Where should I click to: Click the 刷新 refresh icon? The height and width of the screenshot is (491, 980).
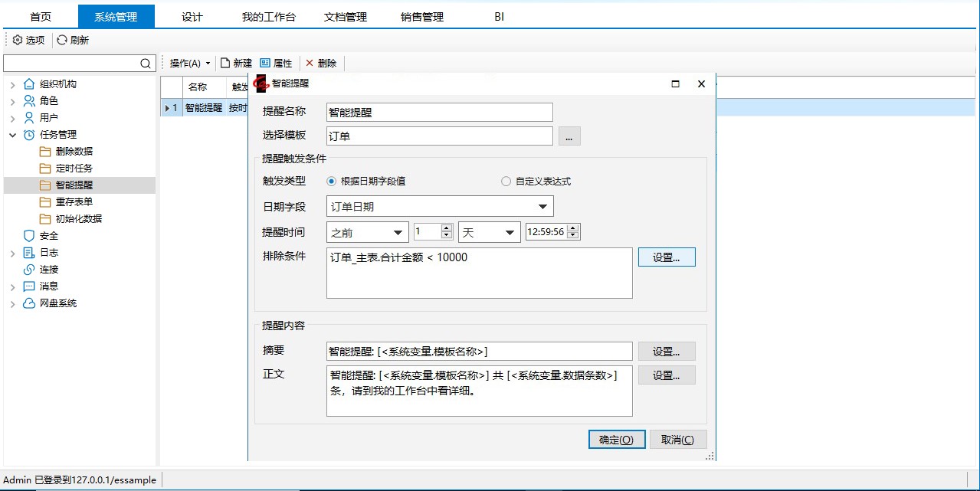[x=62, y=40]
